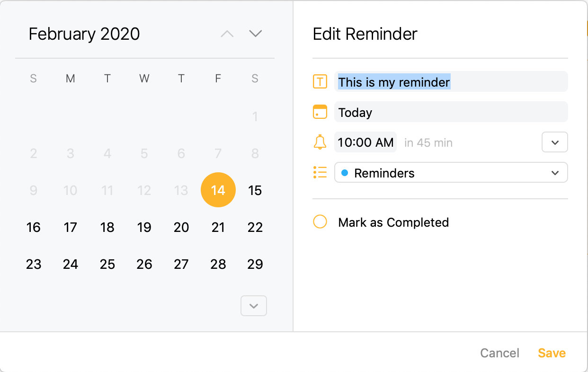
Task: Edit the reminder title text field
Action: pyautogui.click(x=451, y=82)
